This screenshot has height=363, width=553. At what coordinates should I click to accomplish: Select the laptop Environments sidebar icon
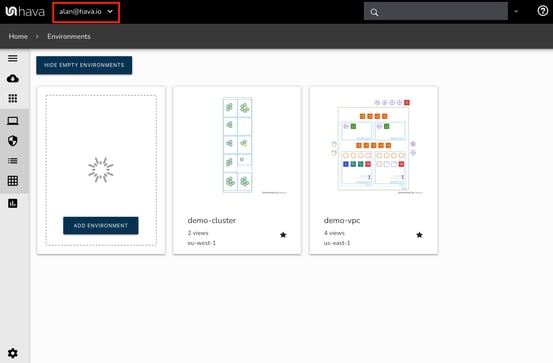coord(13,121)
